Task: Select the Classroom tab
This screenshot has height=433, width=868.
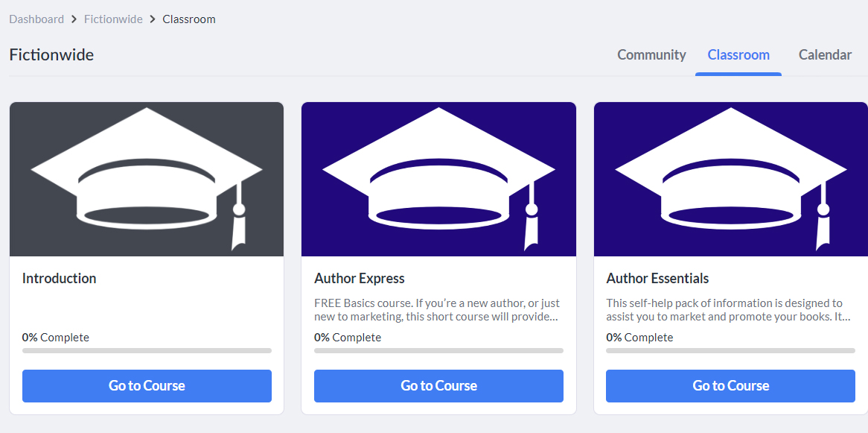Action: coord(738,55)
